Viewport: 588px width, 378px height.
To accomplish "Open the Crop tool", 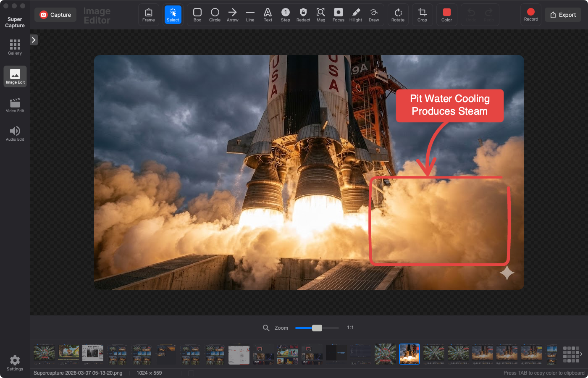I will [422, 15].
